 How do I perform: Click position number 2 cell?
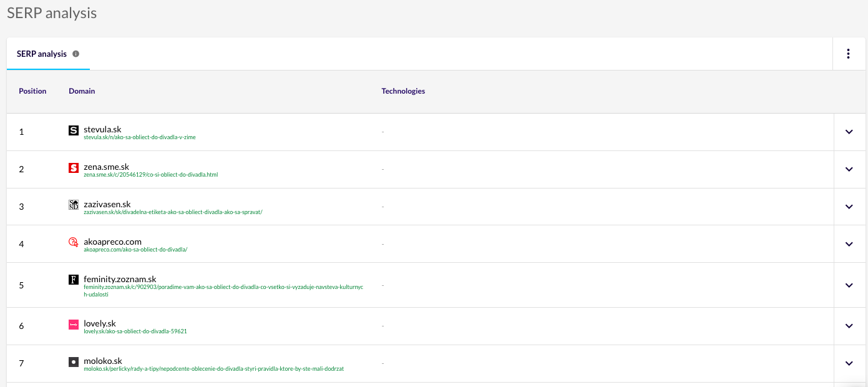point(21,169)
